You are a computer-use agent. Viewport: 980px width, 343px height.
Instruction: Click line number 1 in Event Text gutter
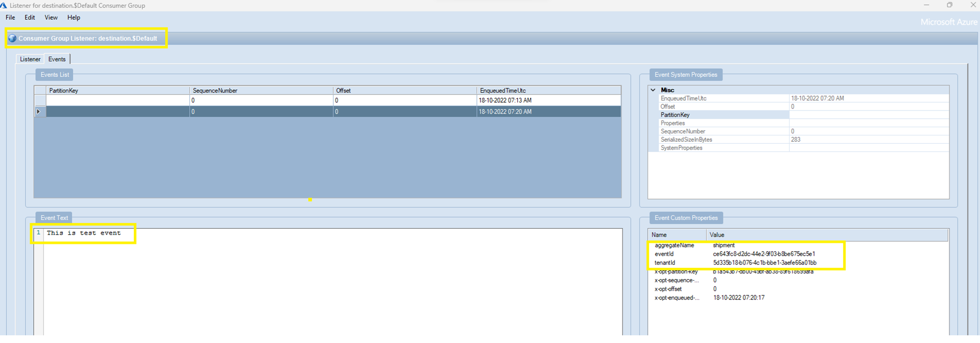[x=38, y=233]
